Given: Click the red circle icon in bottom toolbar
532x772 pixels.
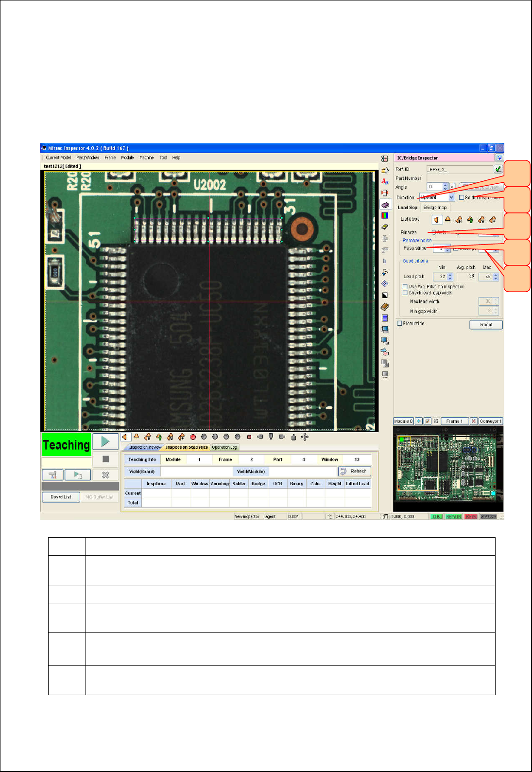Looking at the screenshot, I should pyautogui.click(x=193, y=437).
